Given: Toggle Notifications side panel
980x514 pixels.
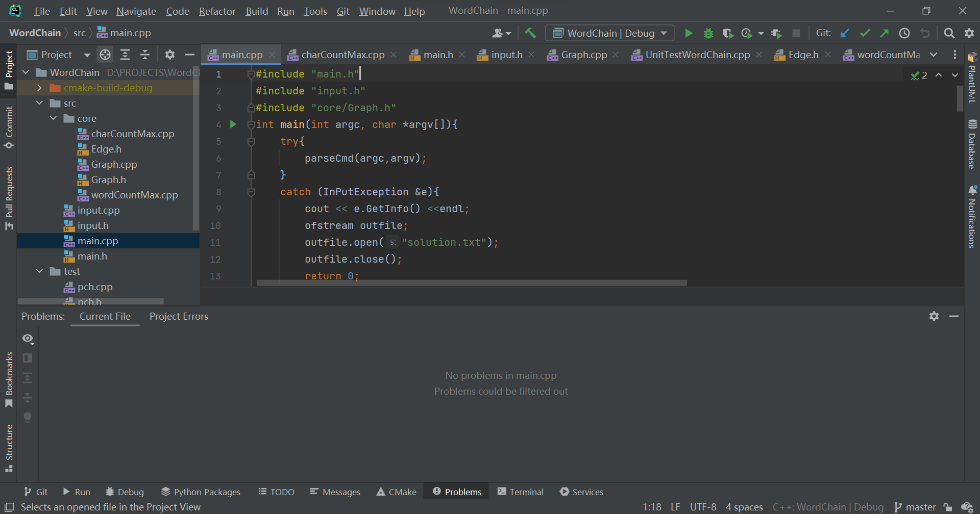Looking at the screenshot, I should point(972,217).
